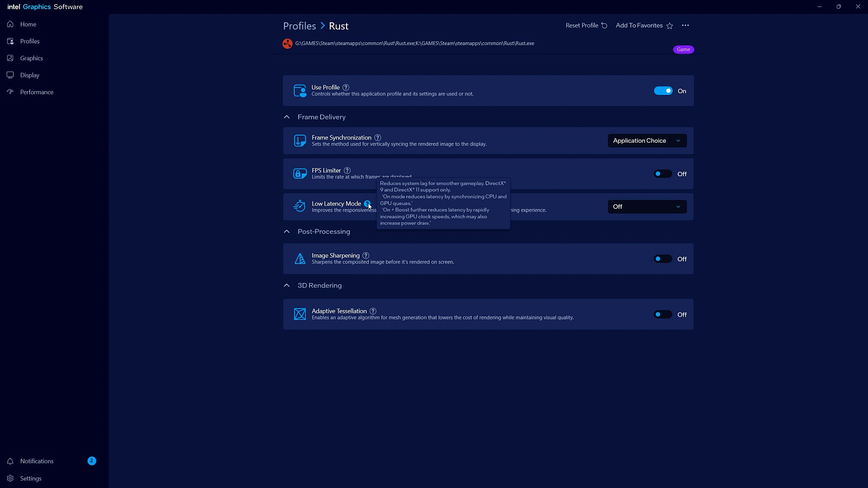Click the Reset Profile circular arrow icon
This screenshot has width=868, height=488.
(604, 25)
